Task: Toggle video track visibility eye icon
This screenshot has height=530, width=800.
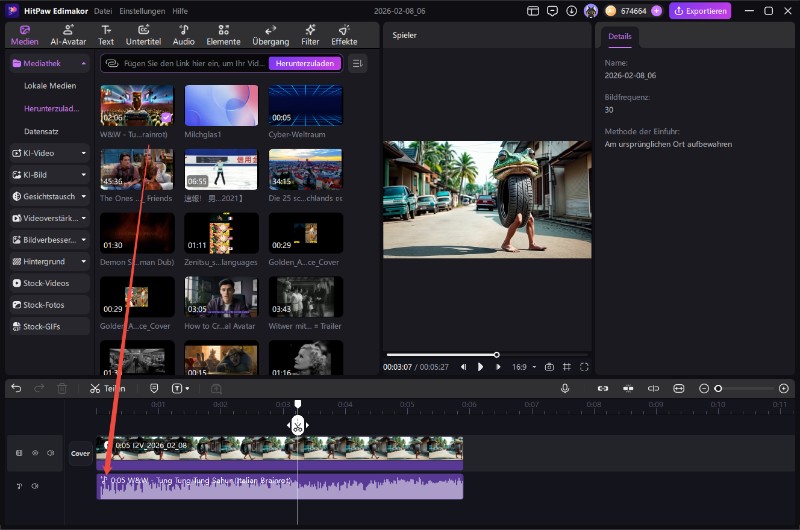Action: [x=35, y=453]
